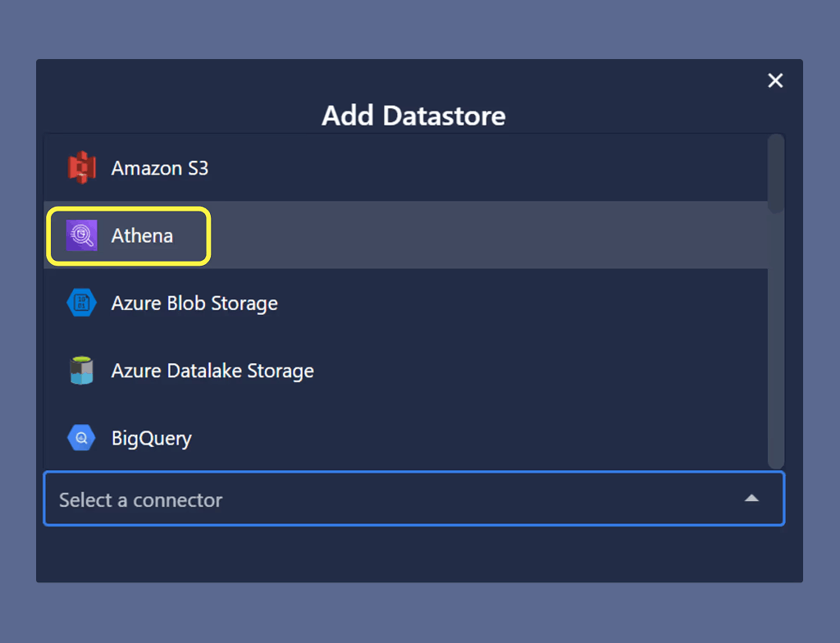Pick the Azure Blob Storage label
This screenshot has width=840, height=643.
click(x=194, y=303)
